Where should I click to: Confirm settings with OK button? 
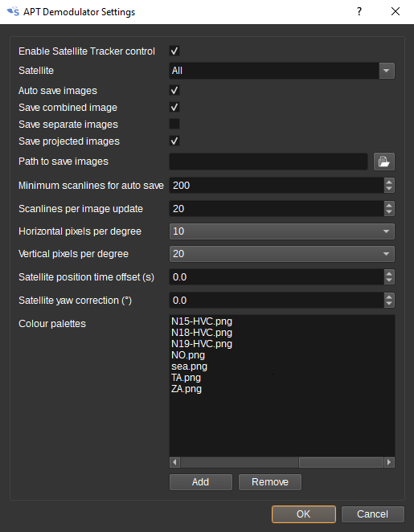click(x=303, y=514)
